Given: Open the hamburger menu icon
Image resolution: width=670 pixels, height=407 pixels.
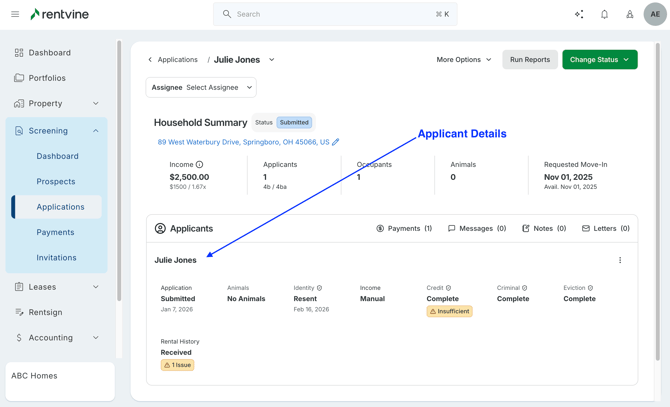Looking at the screenshot, I should pos(15,14).
